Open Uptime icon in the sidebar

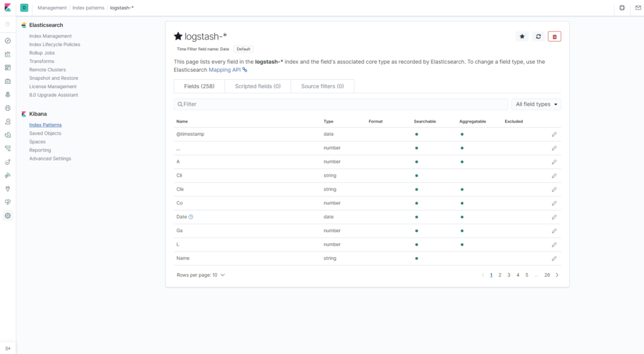pyautogui.click(x=8, y=162)
